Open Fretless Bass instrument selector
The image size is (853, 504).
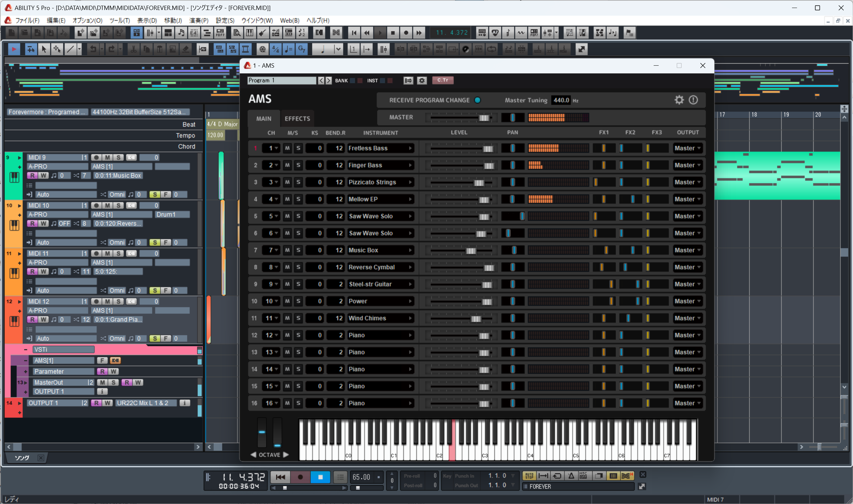pyautogui.click(x=380, y=148)
